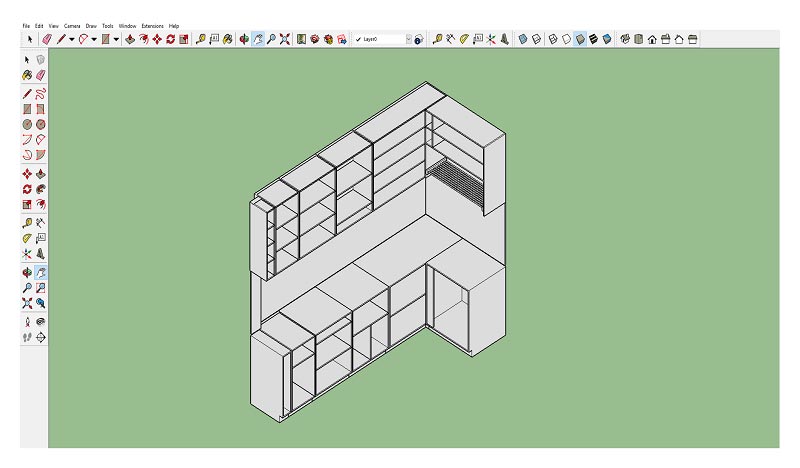This screenshot has height=468, width=800.
Task: Open the Help menu
Action: coord(174,26)
